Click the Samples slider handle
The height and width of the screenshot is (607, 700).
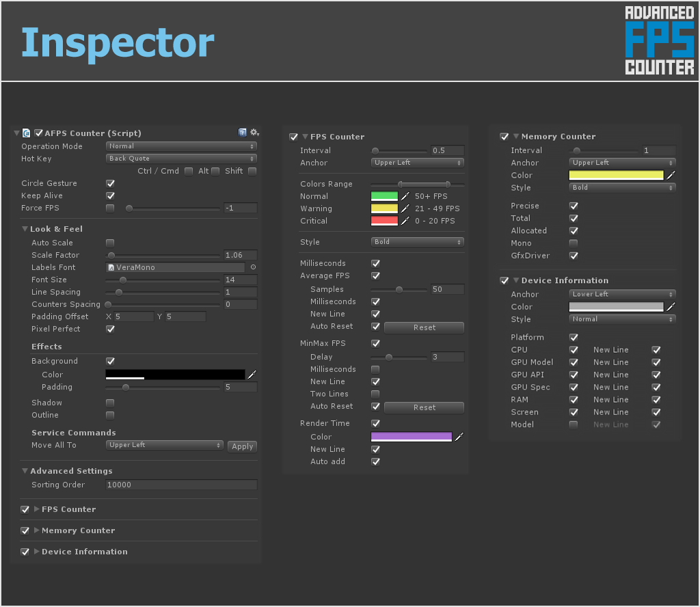pos(399,290)
